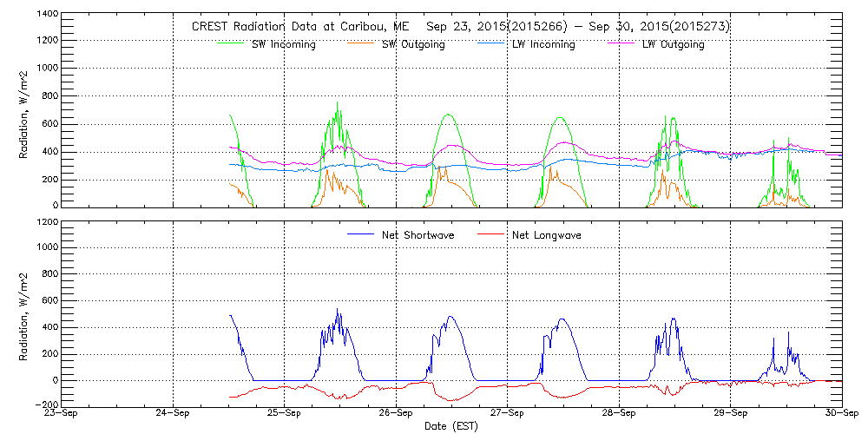
Task: Click the Net Shortwave legend label
Action: point(418,235)
